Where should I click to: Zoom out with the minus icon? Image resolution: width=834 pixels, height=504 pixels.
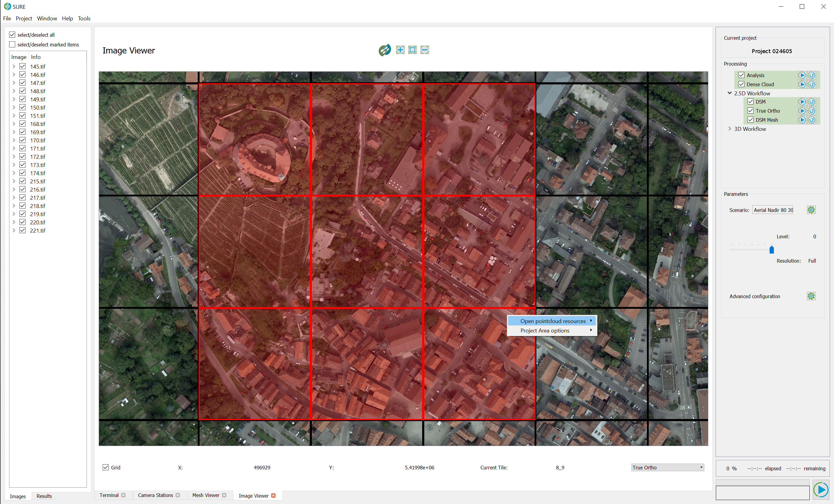[x=425, y=50]
